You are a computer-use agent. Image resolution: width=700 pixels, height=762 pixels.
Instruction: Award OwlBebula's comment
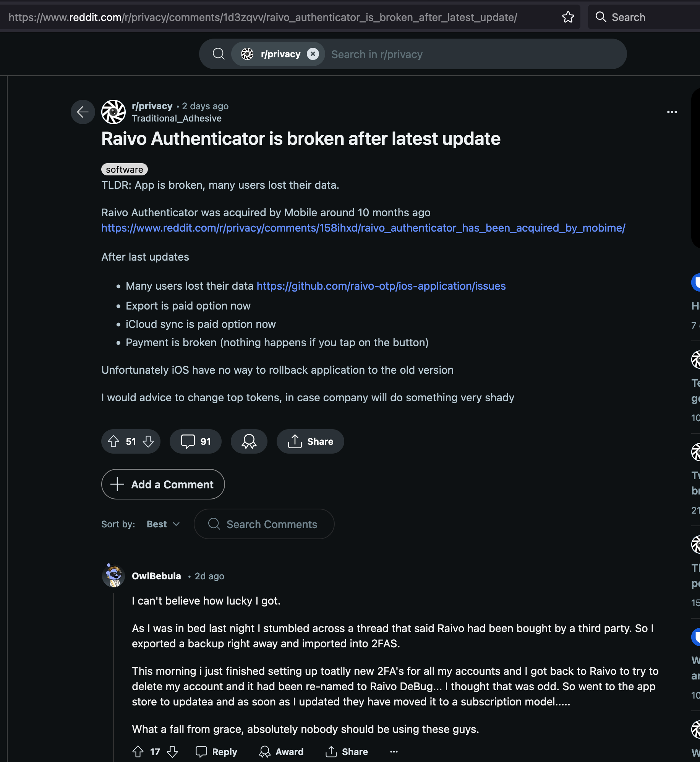281,752
